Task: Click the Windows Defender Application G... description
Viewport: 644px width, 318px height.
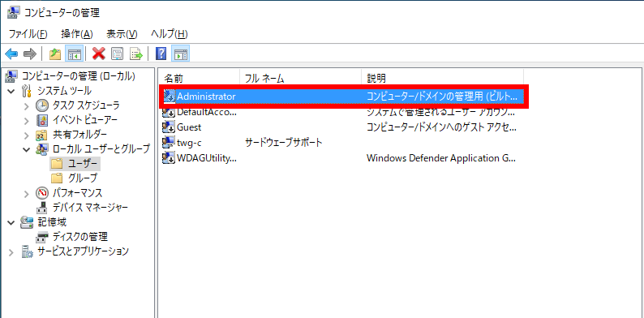Action: coord(441,157)
